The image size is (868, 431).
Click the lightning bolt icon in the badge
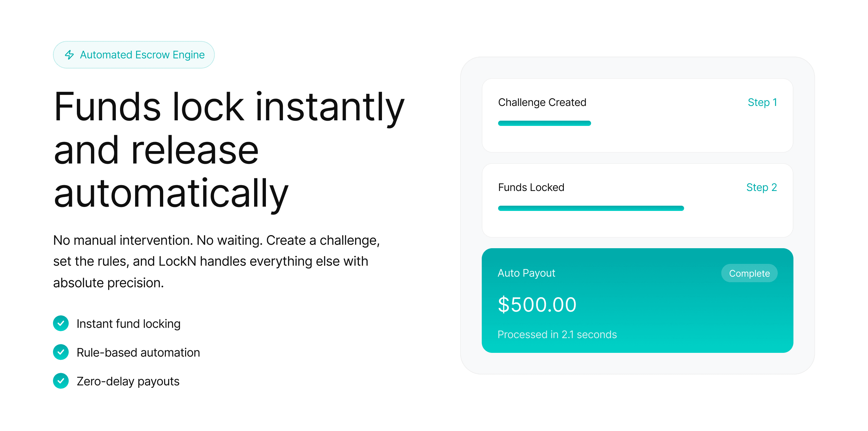pyautogui.click(x=69, y=54)
